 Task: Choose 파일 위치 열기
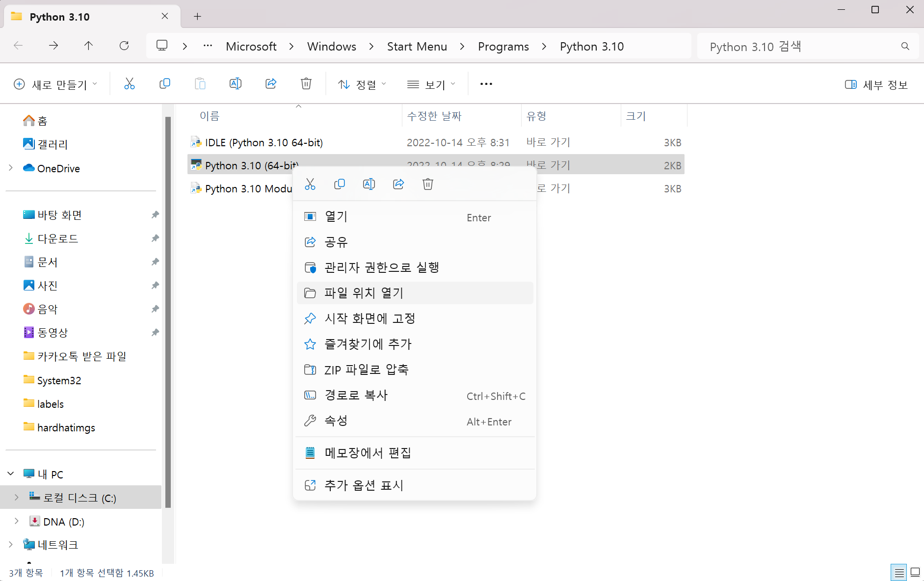click(x=415, y=293)
